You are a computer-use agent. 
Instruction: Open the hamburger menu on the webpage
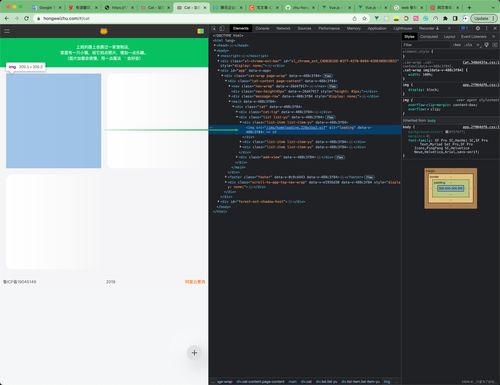click(7, 31)
